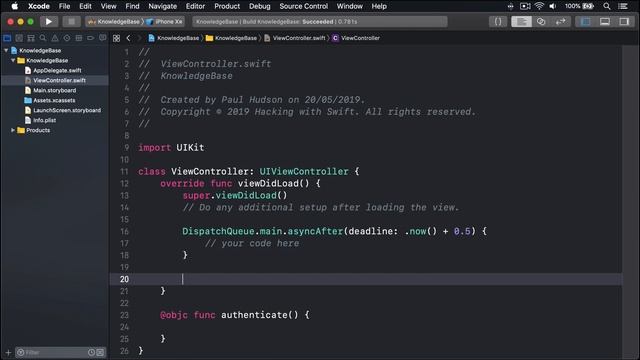Open the Source Control navigator tab
Screen dimensions: 640x360
(x=19, y=38)
